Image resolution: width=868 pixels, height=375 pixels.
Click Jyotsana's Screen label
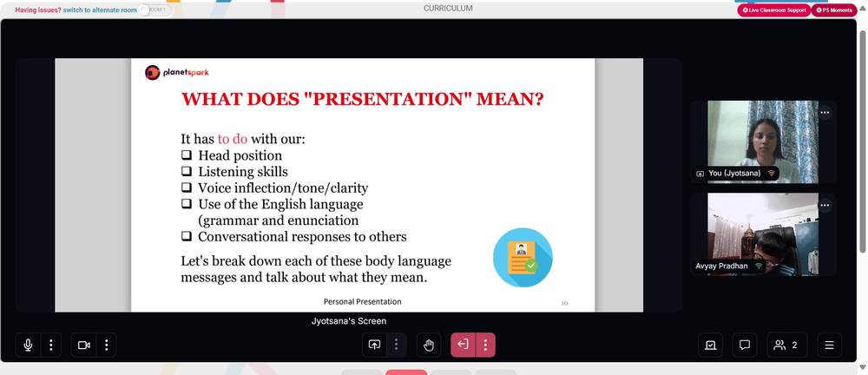(x=349, y=321)
